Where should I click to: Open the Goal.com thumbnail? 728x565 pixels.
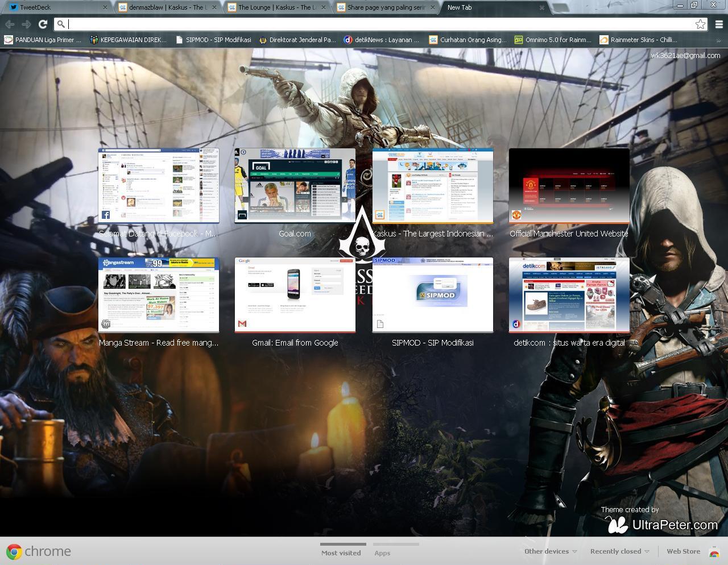295,186
